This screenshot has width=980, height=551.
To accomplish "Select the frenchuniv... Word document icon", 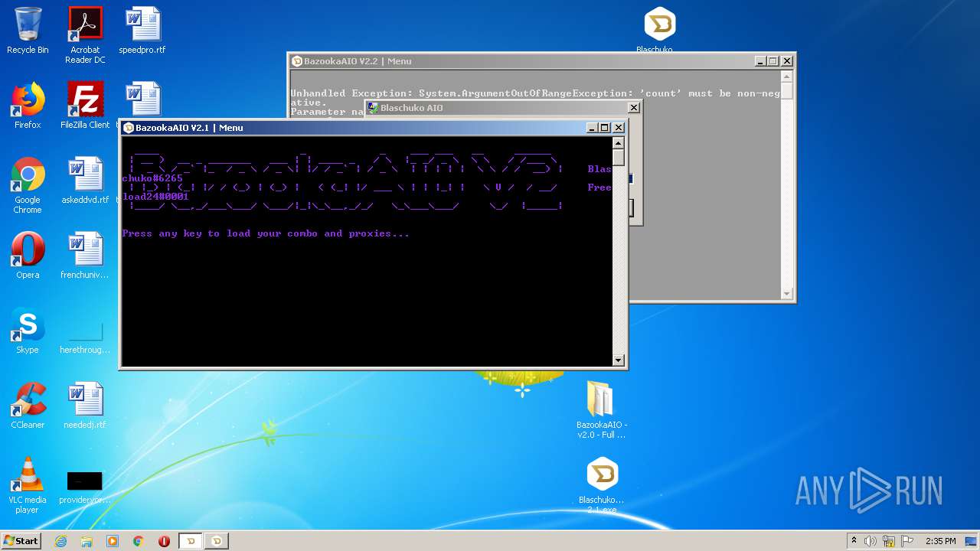I will [85, 256].
